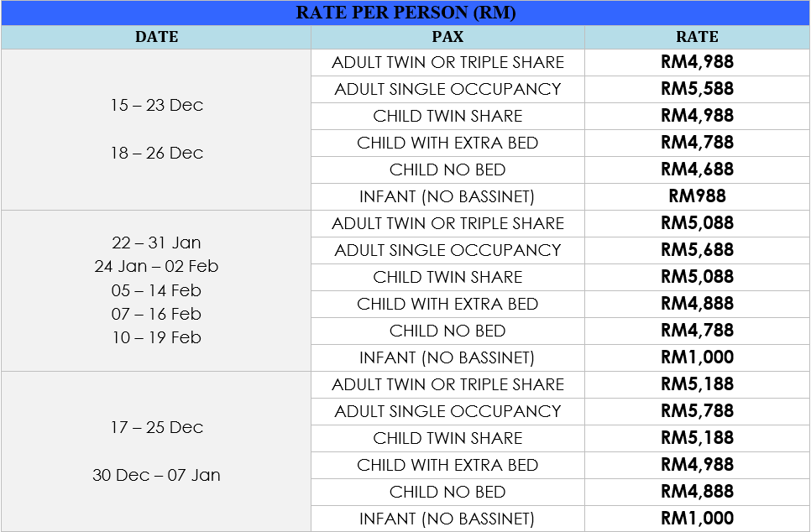Viewport: 811px width, 532px height.
Task: Click the 17 – 25 Dec date
Action: 156,427
